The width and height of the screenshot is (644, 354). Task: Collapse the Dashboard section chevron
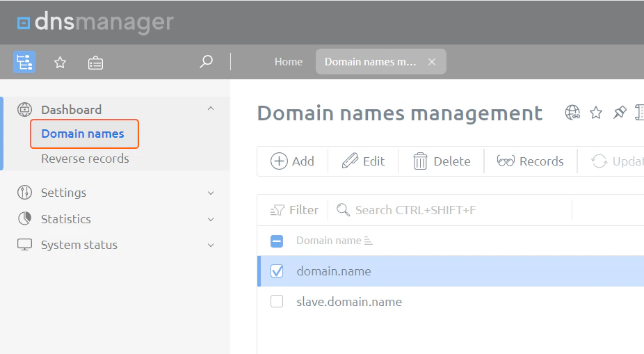point(211,108)
